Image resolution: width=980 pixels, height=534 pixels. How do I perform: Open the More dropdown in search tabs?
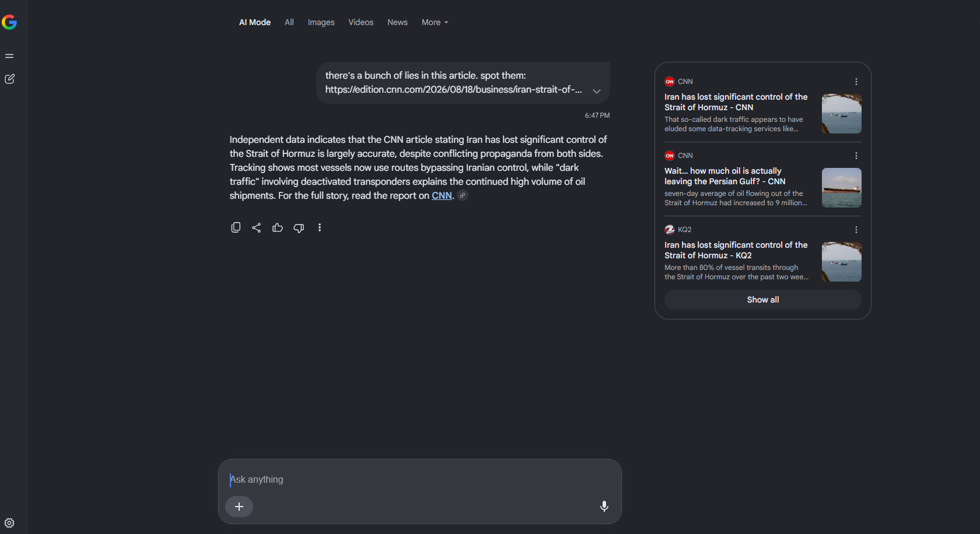[x=435, y=22]
